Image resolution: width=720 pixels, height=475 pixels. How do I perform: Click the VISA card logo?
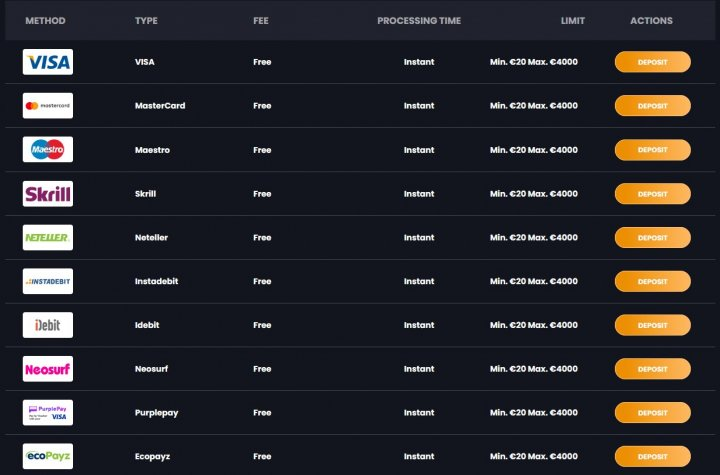tap(48, 62)
